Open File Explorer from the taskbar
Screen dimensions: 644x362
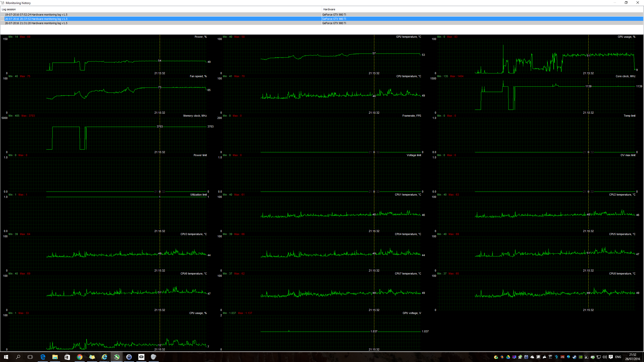(55, 357)
